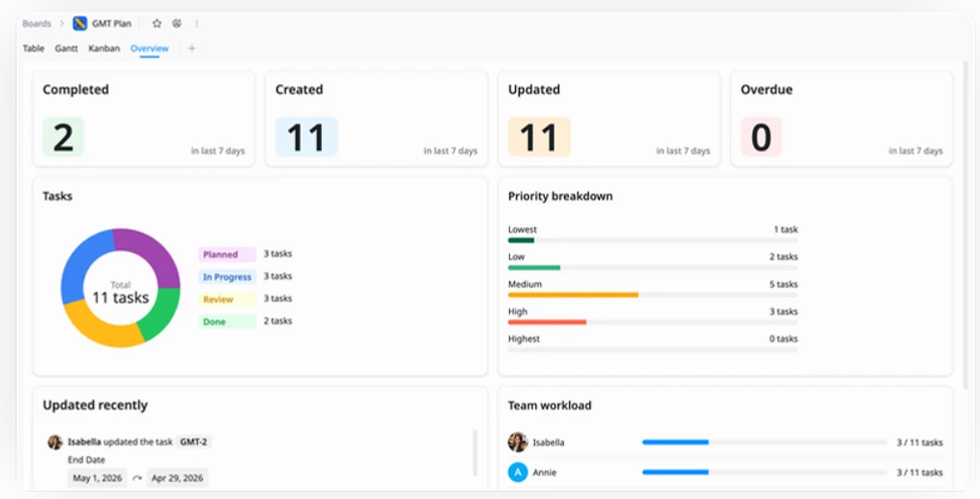This screenshot has height=499, width=980.
Task: Open the GMT-2 task tag
Action: point(194,442)
